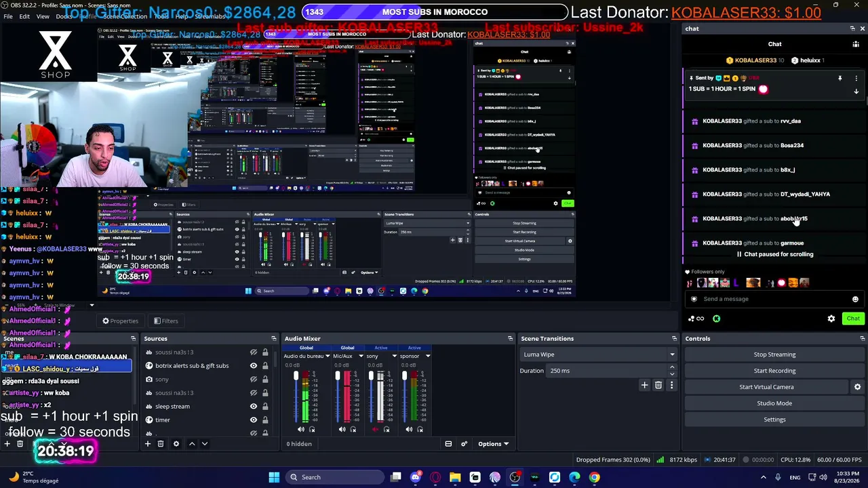Open the Edit menu
This screenshot has height=488, width=868.
pyautogui.click(x=24, y=16)
